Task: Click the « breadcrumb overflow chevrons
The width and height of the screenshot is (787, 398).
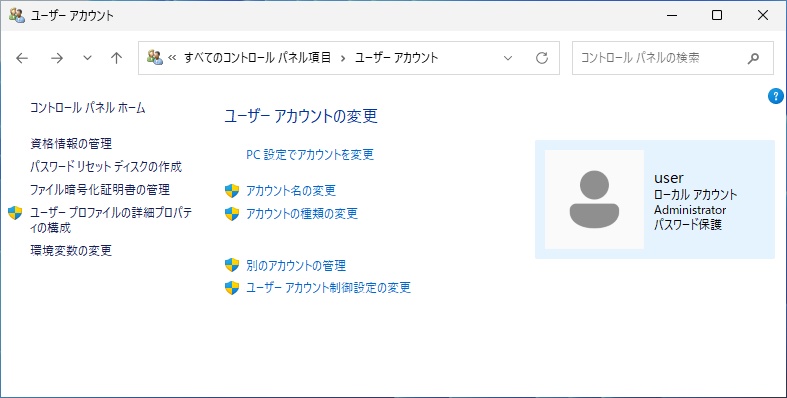Action: 172,58
